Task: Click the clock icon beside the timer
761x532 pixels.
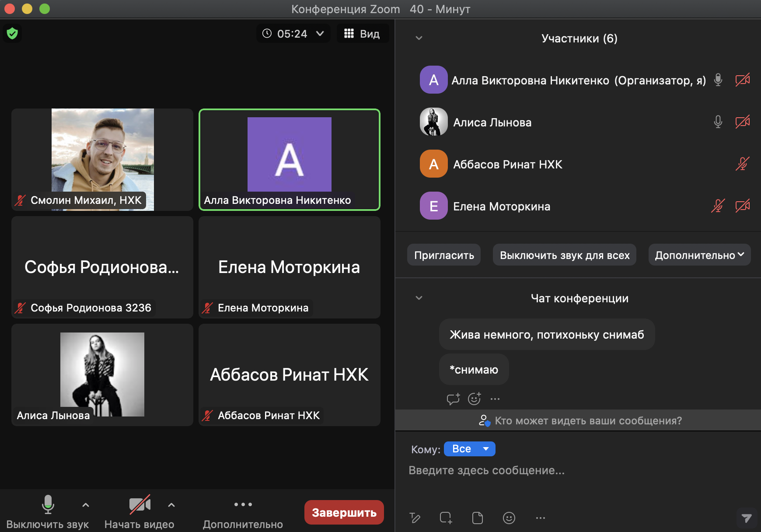Action: [267, 33]
